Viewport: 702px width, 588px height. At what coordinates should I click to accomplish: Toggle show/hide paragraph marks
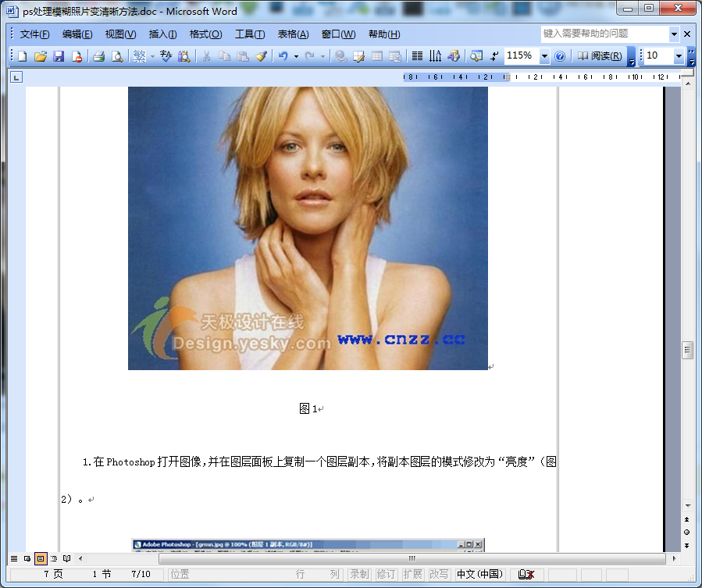click(494, 56)
